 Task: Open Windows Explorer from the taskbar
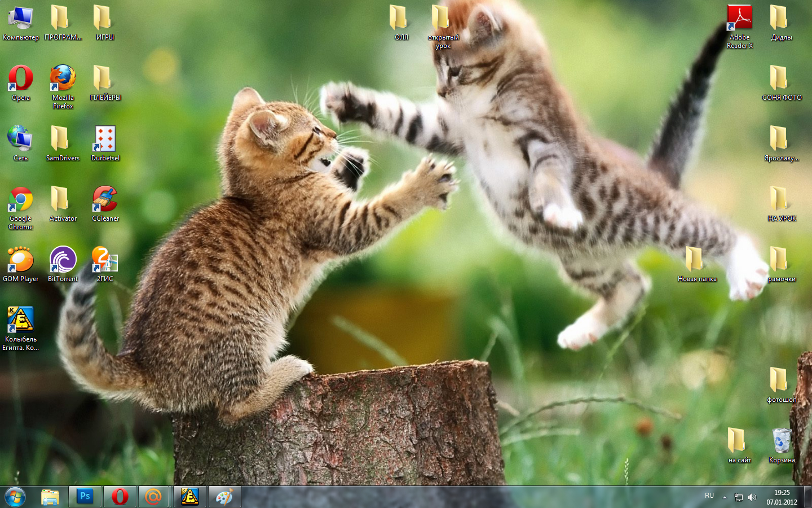click(50, 497)
